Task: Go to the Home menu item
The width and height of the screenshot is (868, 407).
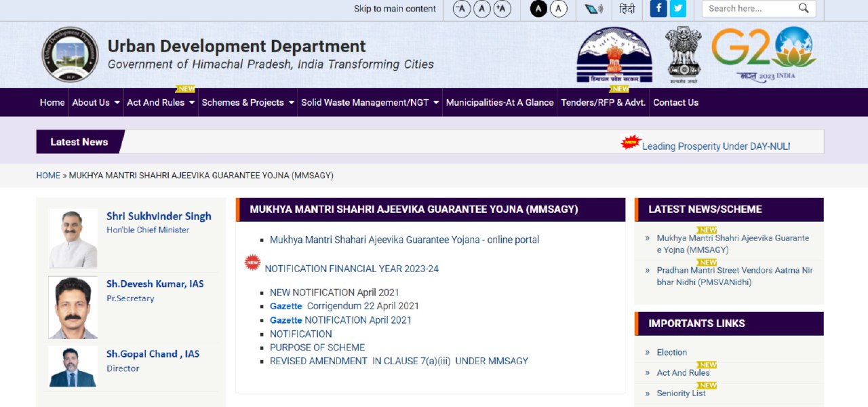Action: pos(52,102)
